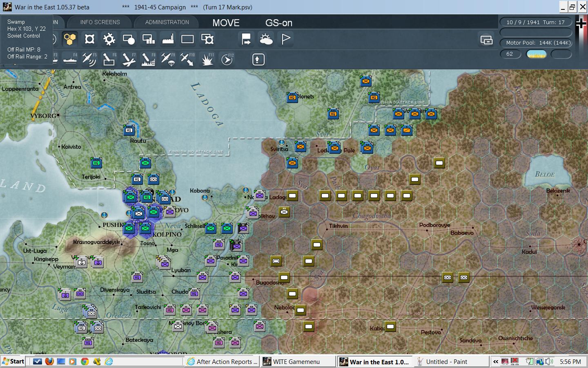Viewport: 588px width, 368px height.
Task: Click the screen with bar chart toolbar icon
Action: coord(148,39)
